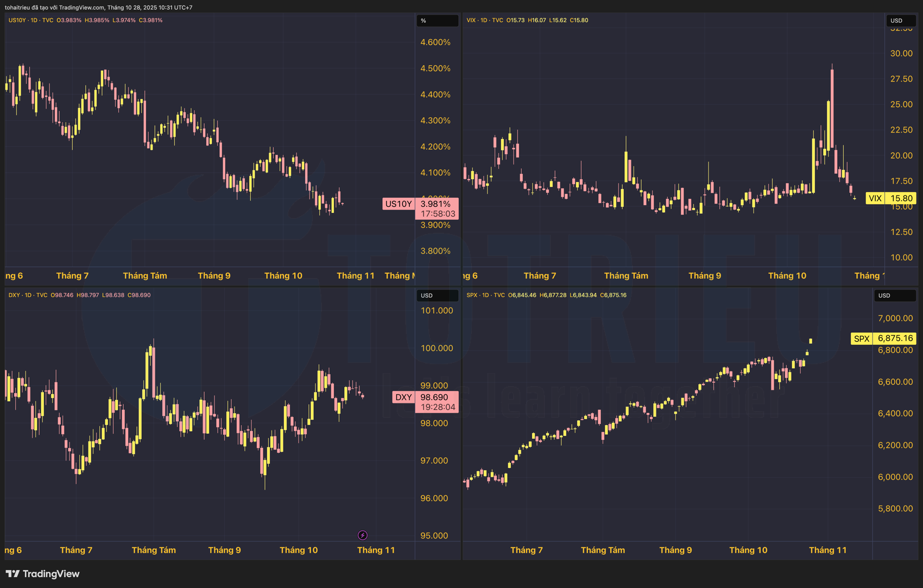Click Tháng Tám on the US10Y time axis
Image resolution: width=923 pixels, height=588 pixels.
click(x=145, y=276)
